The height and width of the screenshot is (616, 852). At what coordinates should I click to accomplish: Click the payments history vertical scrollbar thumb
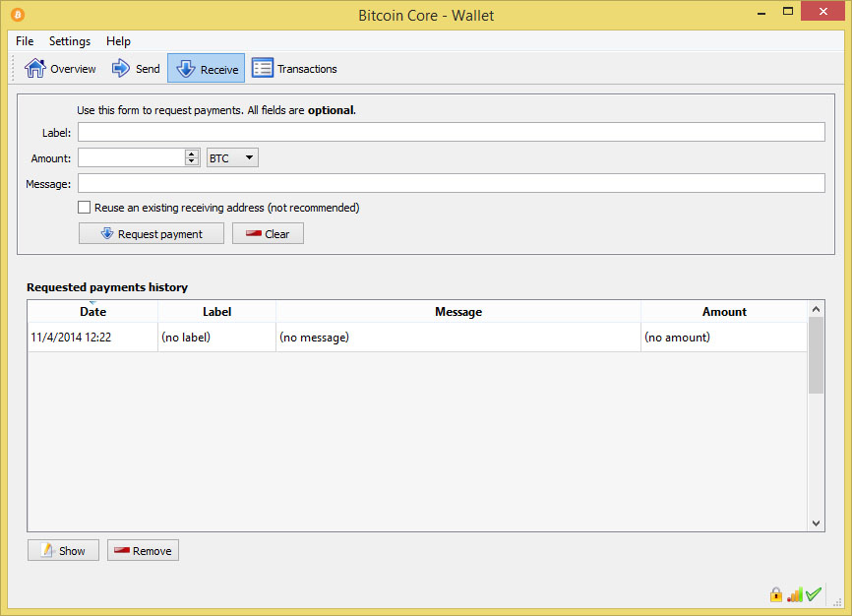click(816, 355)
